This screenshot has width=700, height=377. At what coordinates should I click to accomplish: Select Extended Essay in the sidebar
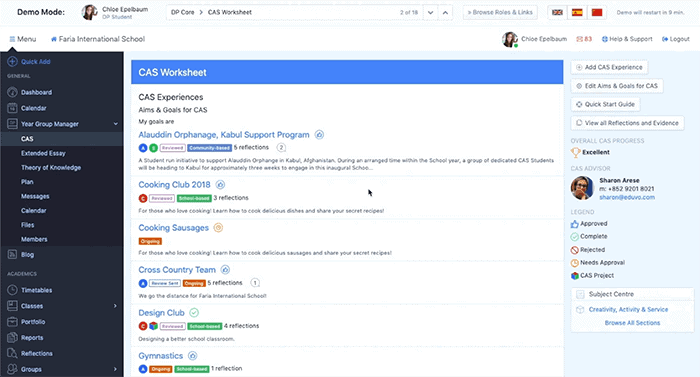pyautogui.click(x=43, y=153)
